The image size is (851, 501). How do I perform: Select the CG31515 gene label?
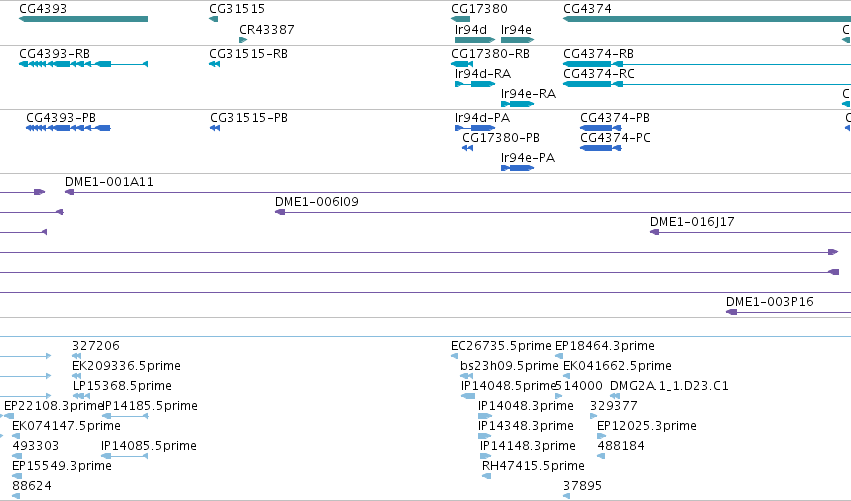pyautogui.click(x=237, y=9)
